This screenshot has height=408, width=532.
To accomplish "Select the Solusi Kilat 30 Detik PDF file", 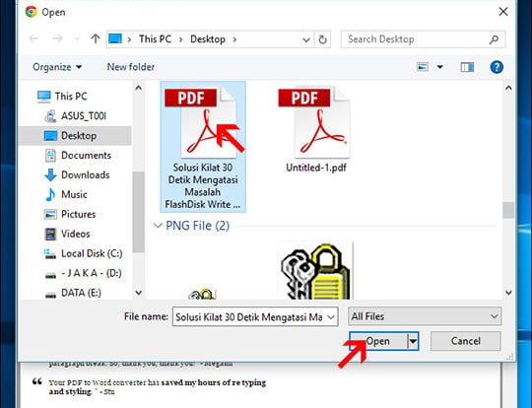I will [203, 147].
